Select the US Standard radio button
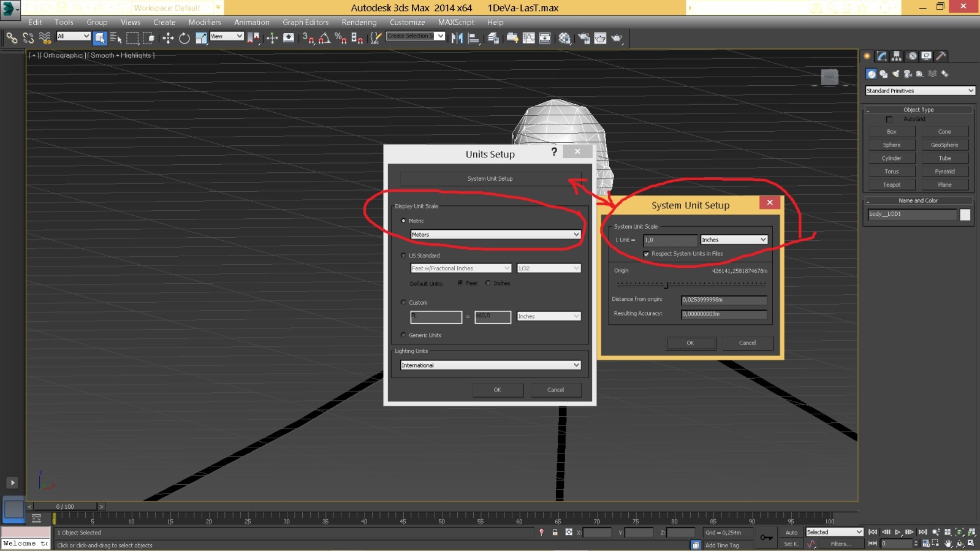The image size is (980, 551). tap(403, 256)
